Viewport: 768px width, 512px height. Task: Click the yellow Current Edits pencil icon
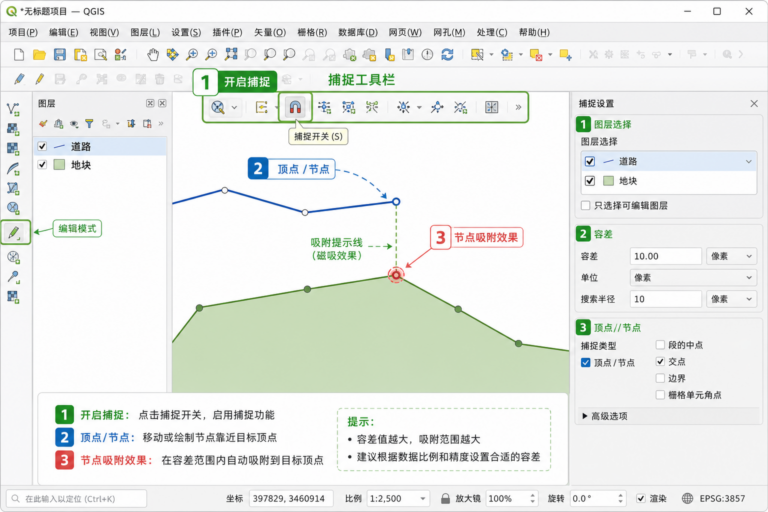pos(40,79)
